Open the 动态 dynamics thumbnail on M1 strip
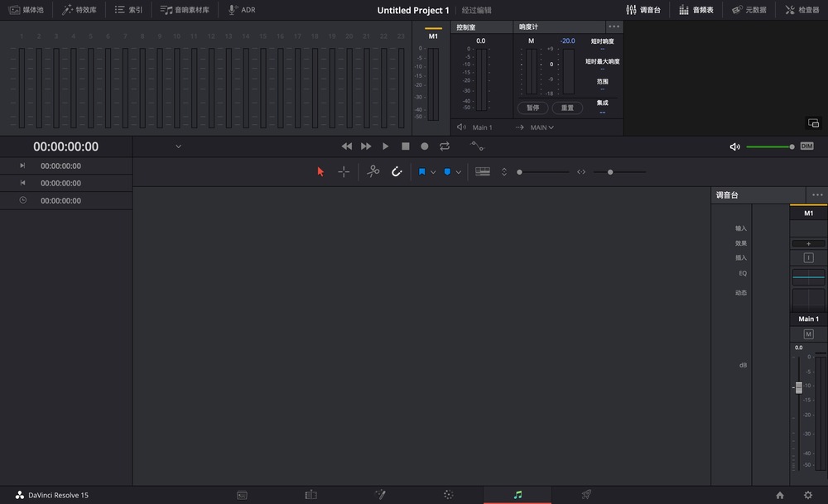Image resolution: width=828 pixels, height=504 pixels. pos(808,300)
